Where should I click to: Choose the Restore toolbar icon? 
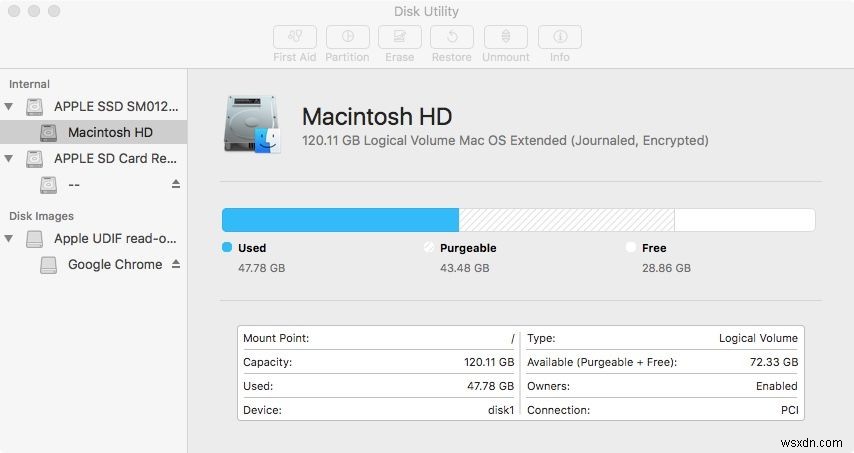coord(452,37)
